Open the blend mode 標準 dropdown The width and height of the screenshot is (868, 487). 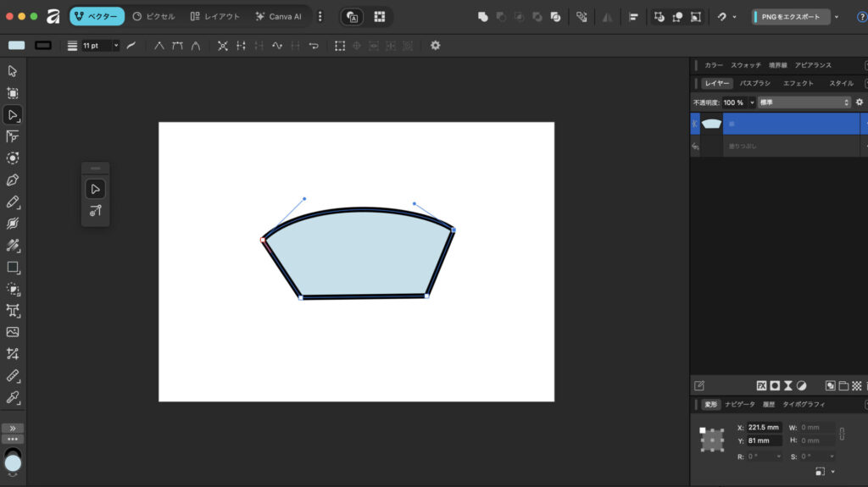[804, 102]
